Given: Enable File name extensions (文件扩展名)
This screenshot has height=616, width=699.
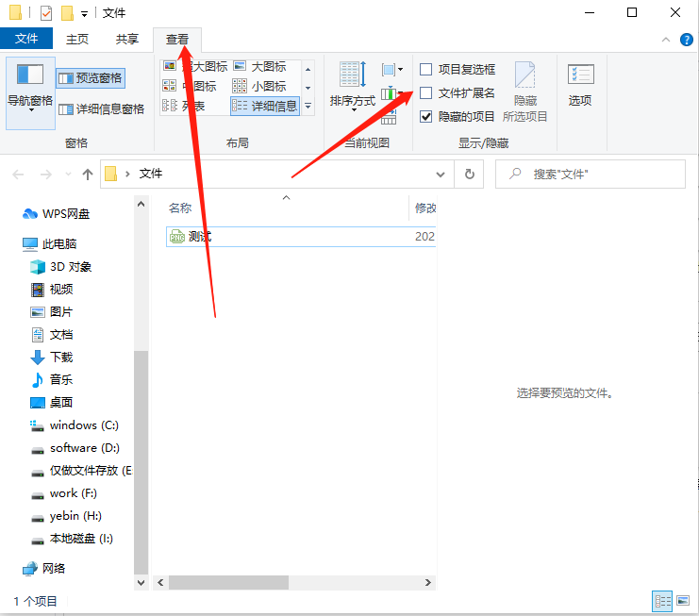Looking at the screenshot, I should pos(458,93).
